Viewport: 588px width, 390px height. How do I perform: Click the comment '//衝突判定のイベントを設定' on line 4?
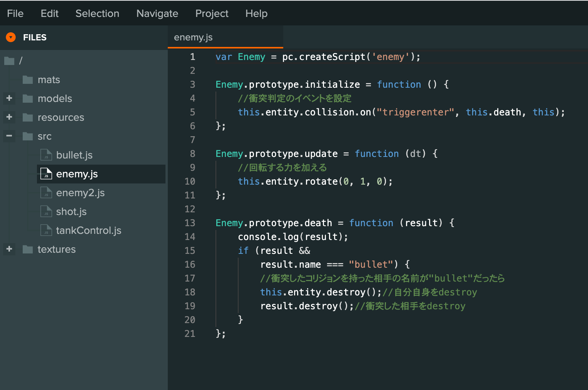point(295,98)
